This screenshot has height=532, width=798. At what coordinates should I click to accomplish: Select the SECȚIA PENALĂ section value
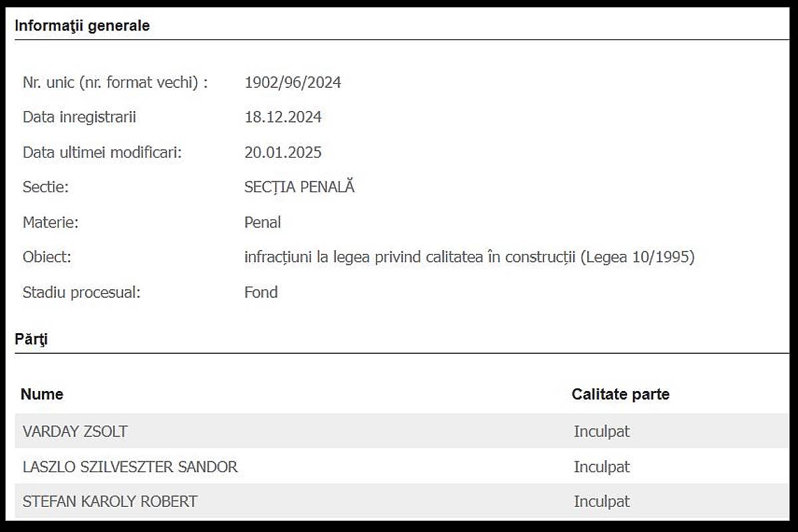(299, 188)
